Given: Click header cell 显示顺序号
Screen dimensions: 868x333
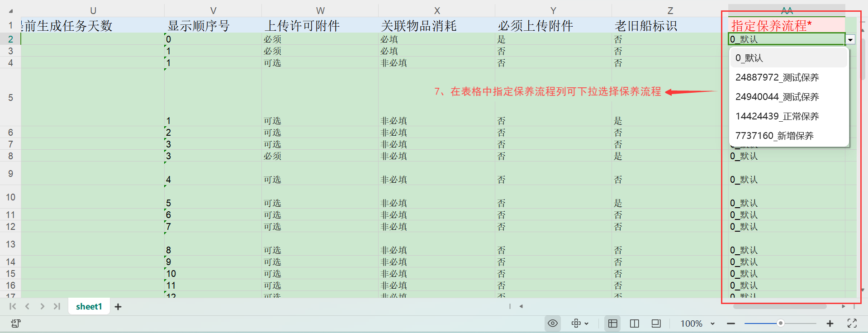Looking at the screenshot, I should [213, 25].
